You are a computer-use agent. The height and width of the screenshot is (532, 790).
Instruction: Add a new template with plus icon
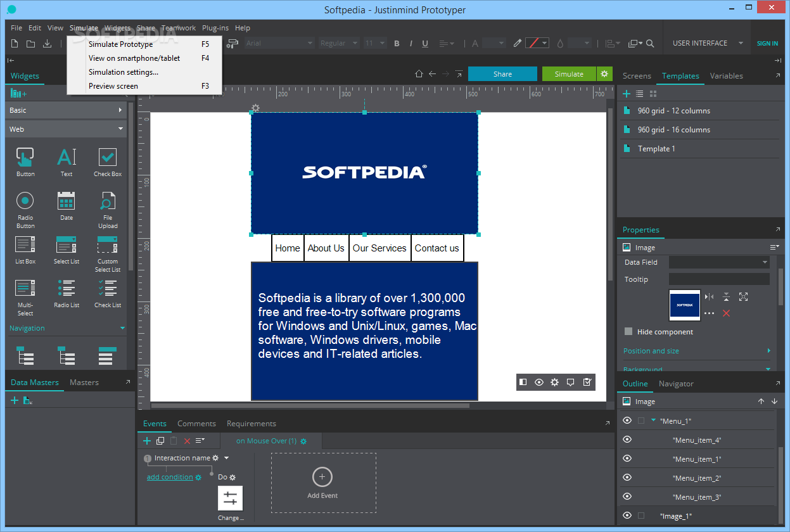tap(626, 94)
